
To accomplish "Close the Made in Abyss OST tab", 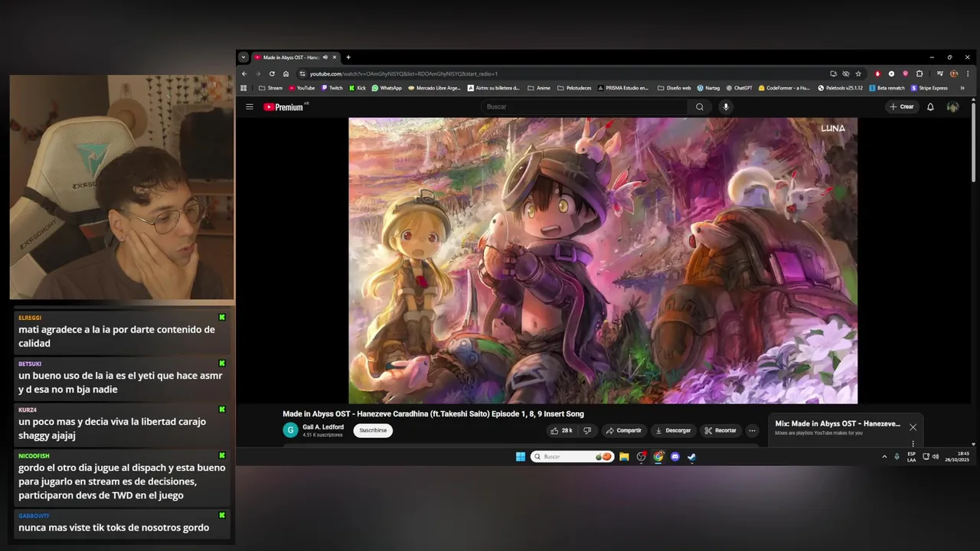I will click(335, 57).
